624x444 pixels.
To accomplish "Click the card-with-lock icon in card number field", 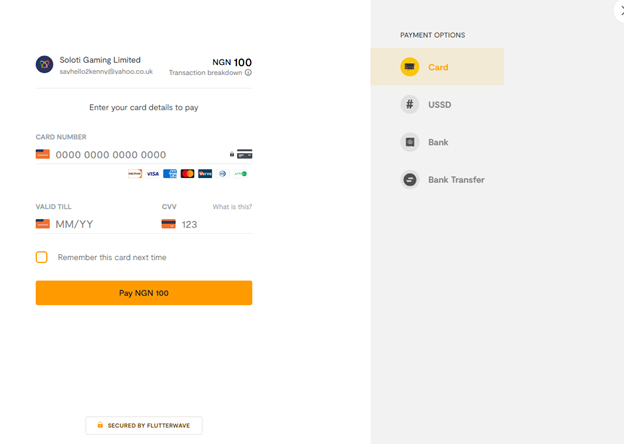I will coord(241,154).
